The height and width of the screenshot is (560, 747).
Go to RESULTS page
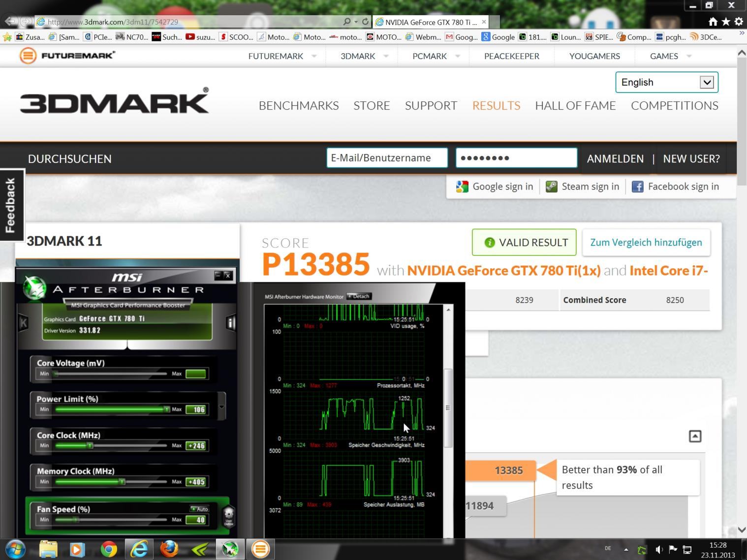496,106
